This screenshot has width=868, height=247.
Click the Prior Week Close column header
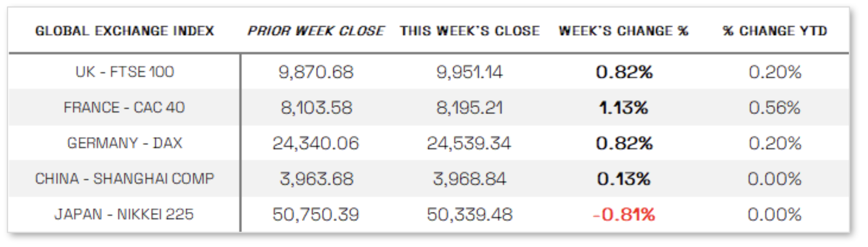pyautogui.click(x=316, y=31)
